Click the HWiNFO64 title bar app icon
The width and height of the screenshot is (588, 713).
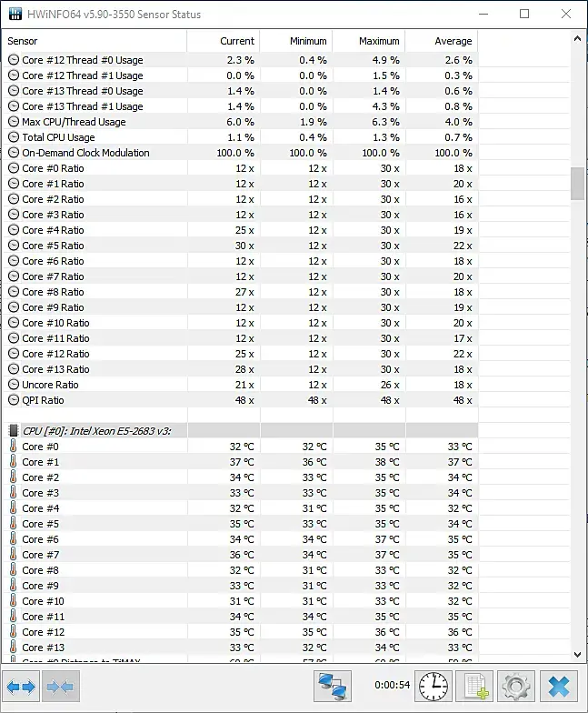(x=15, y=15)
